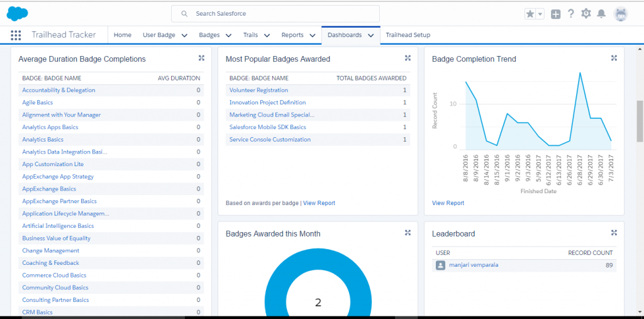Open the Notifications bell icon
The height and width of the screenshot is (319, 644).
click(601, 14)
